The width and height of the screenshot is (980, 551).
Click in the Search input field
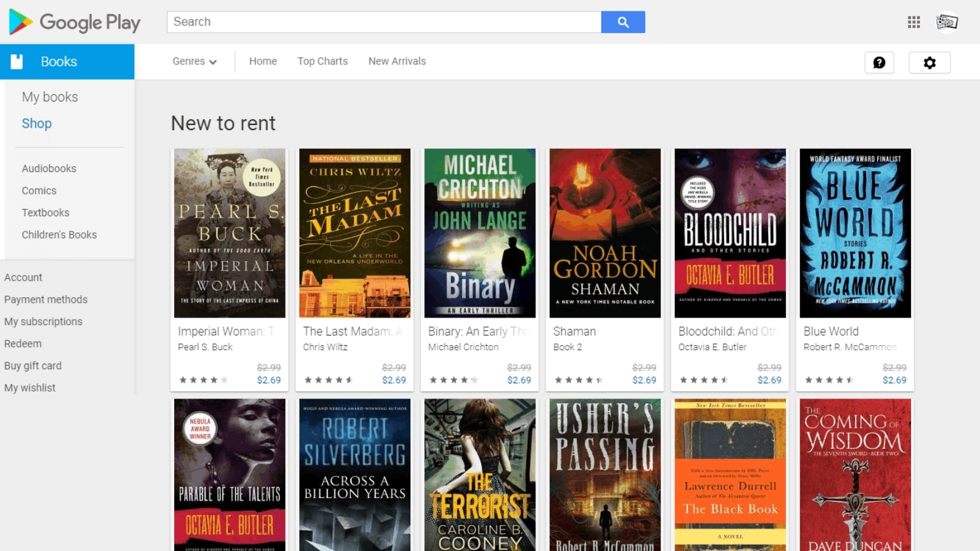coord(383,22)
